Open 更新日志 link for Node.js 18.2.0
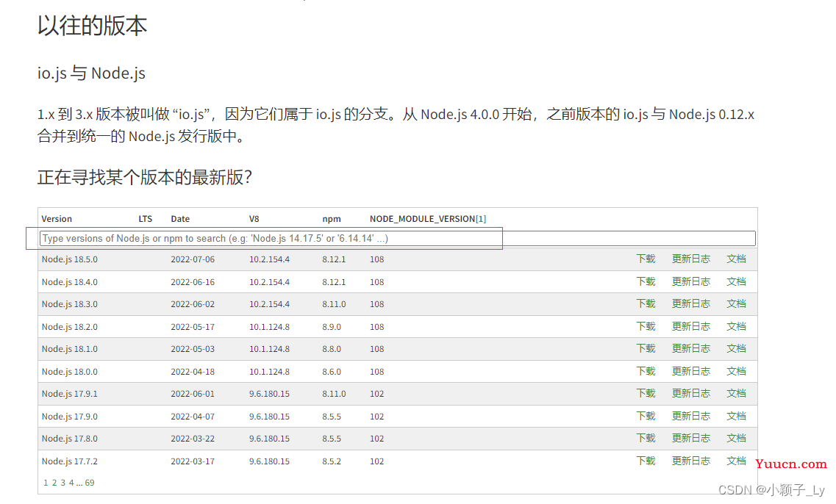 [x=691, y=327]
